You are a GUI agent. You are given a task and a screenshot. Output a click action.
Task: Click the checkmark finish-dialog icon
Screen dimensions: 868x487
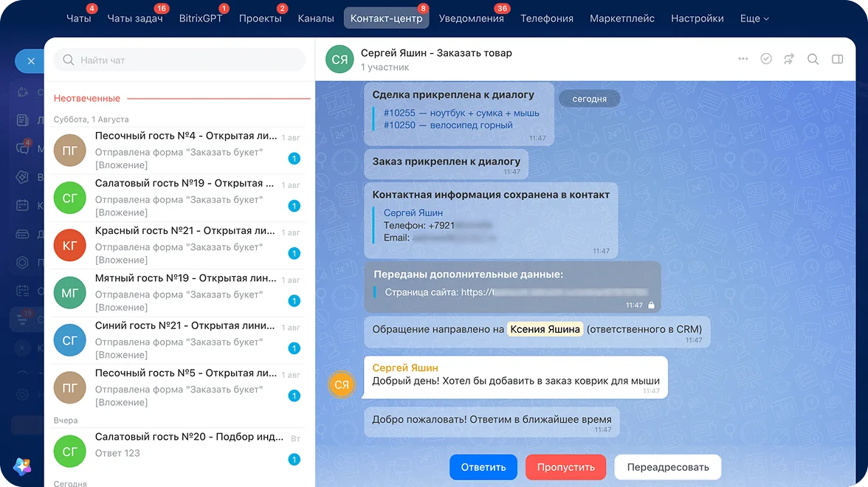pyautogui.click(x=766, y=59)
